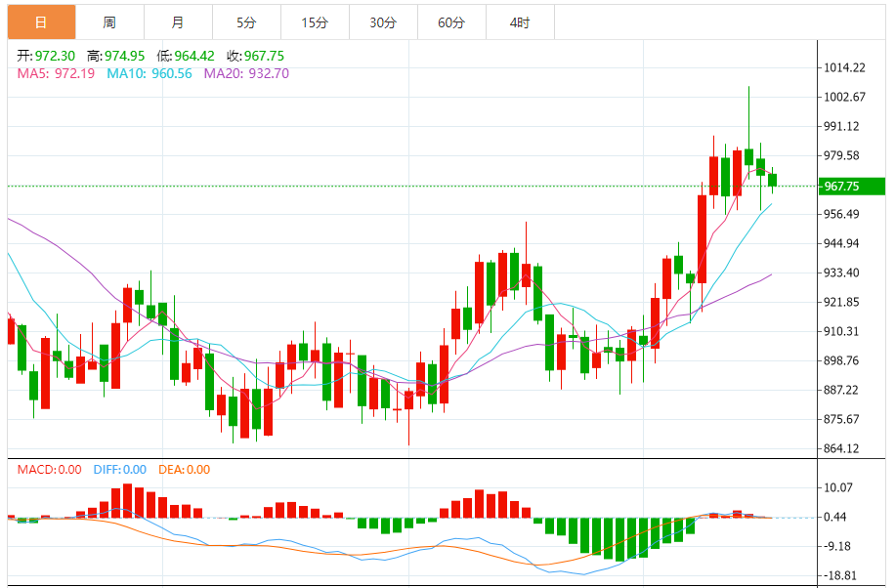Click the green 967.75 current price label

(852, 187)
